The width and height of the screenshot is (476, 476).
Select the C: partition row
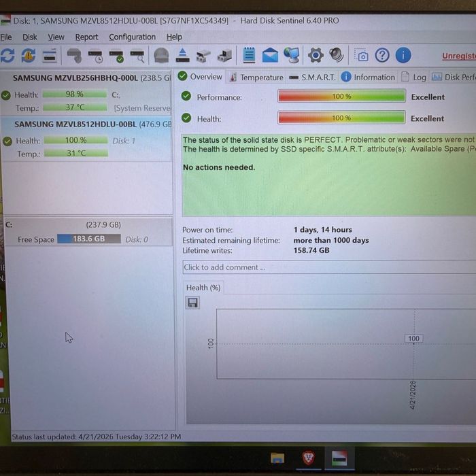88,231
